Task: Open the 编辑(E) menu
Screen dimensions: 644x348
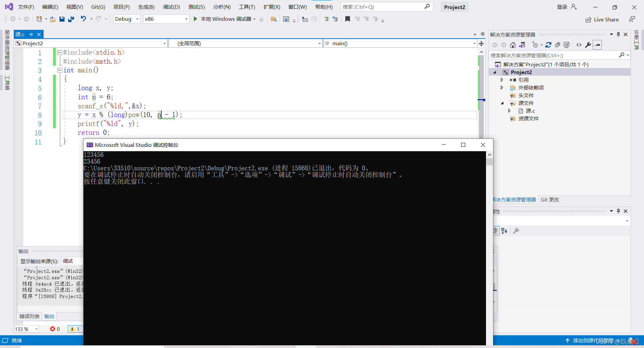Action: (50, 7)
